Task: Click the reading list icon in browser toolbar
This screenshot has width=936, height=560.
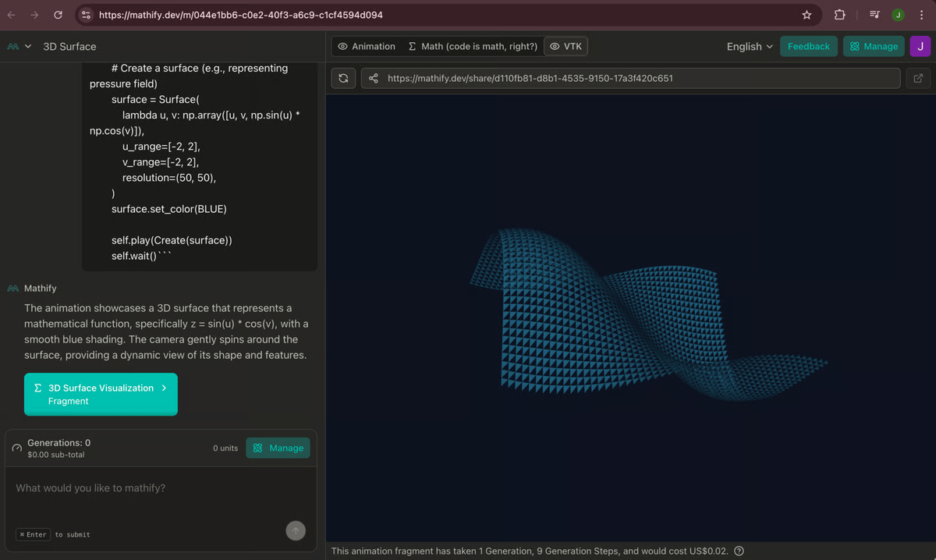Action: point(874,14)
